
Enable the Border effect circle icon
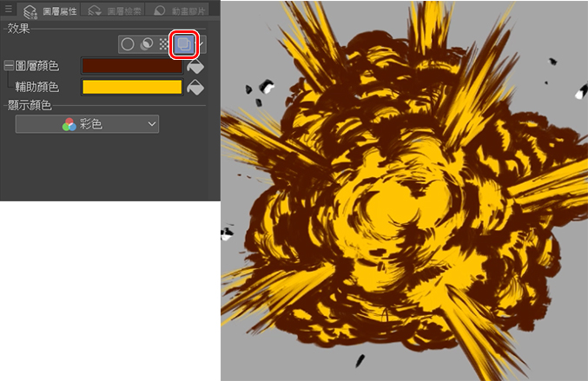pos(129,43)
